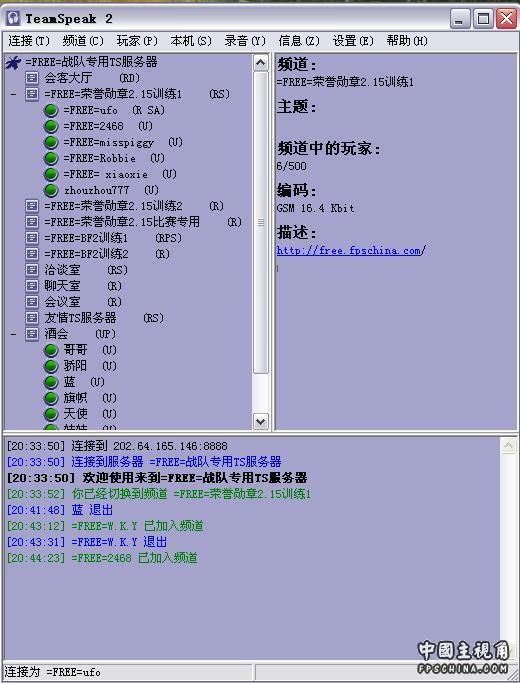Click channel icon for =FREE=BF2训练1
520x683 pixels.
pos(32,238)
